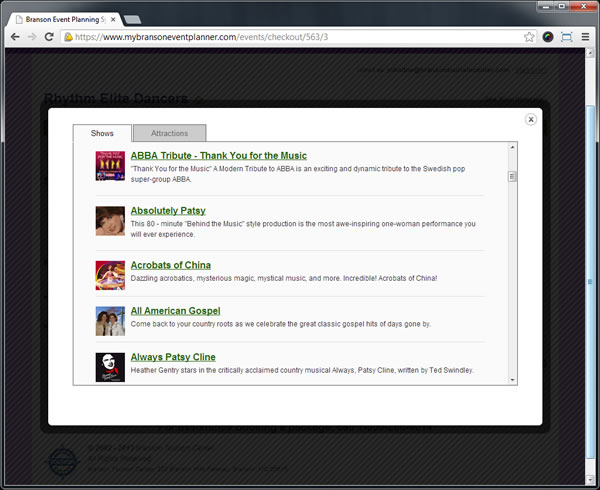The width and height of the screenshot is (600, 490).
Task: Click the All American Gospel thumbnail
Action: [x=110, y=321]
